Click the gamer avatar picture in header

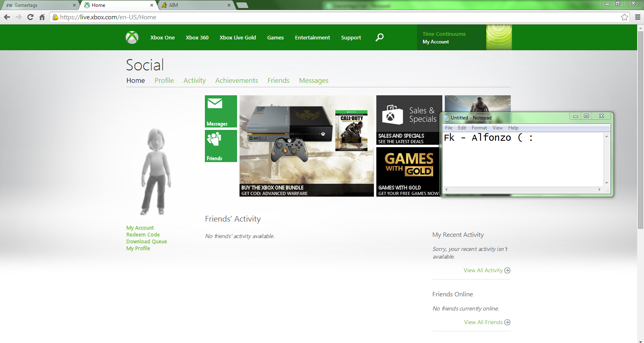(x=499, y=37)
